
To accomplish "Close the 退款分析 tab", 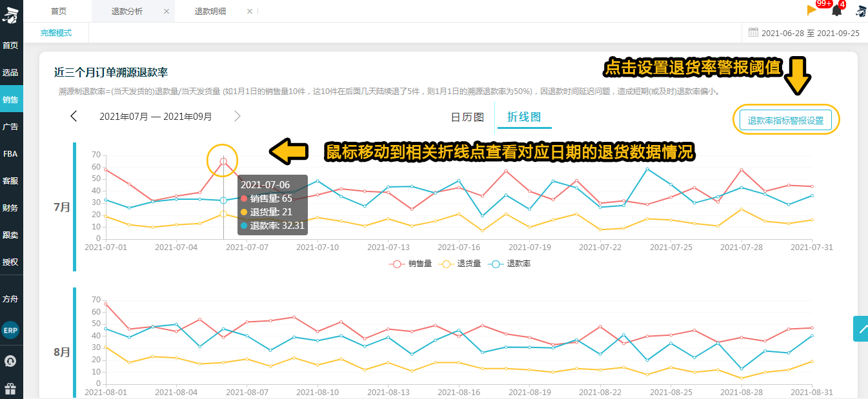I will [167, 11].
